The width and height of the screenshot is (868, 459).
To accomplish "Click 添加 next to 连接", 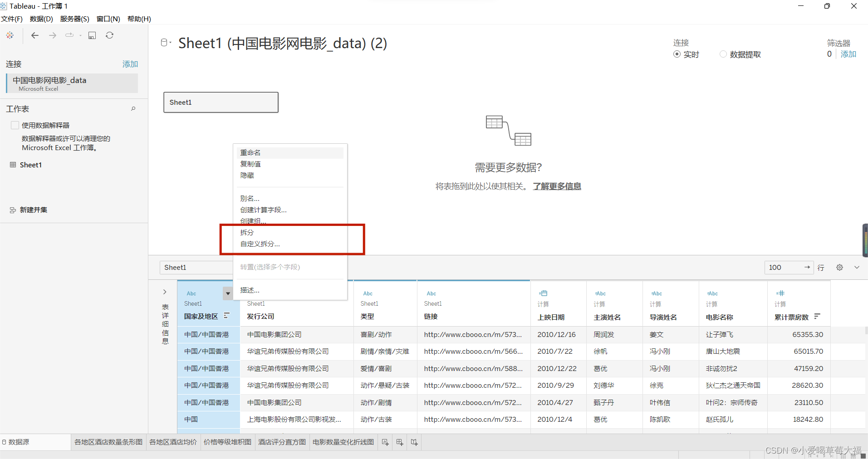I will point(130,64).
